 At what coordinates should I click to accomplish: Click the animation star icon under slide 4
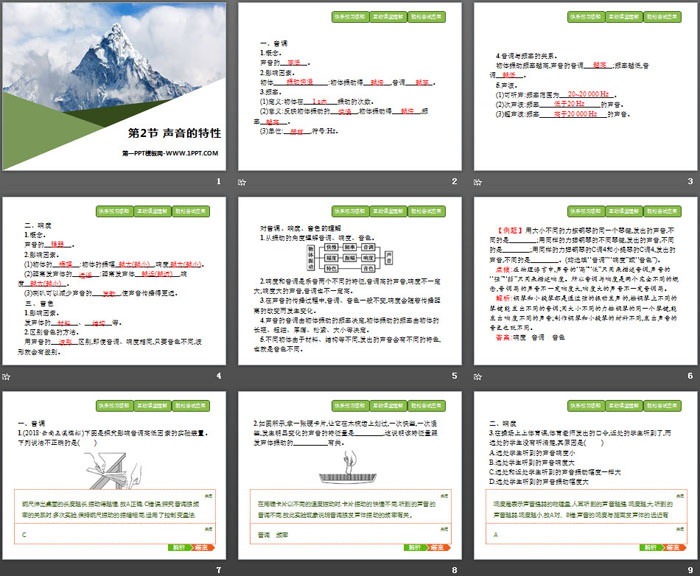[6, 376]
